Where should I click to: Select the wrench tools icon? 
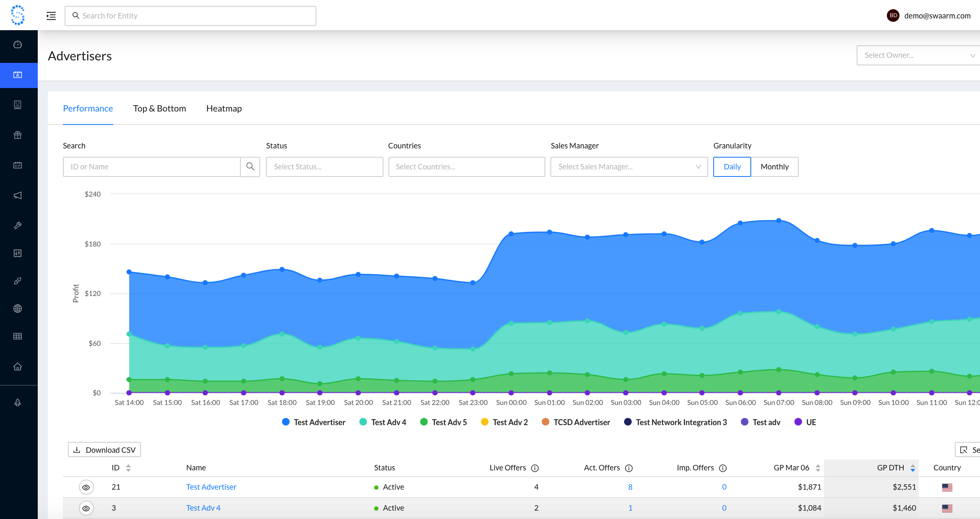(x=18, y=226)
